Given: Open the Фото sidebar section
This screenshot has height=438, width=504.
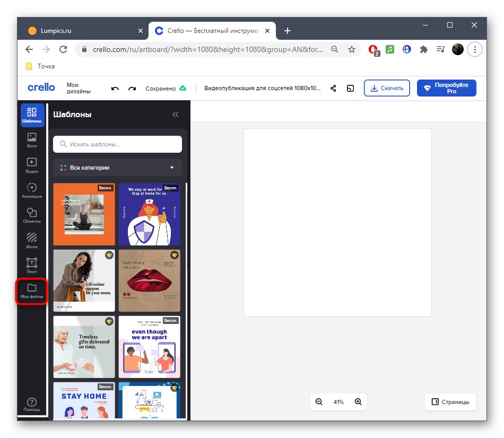Looking at the screenshot, I should pos(32,140).
